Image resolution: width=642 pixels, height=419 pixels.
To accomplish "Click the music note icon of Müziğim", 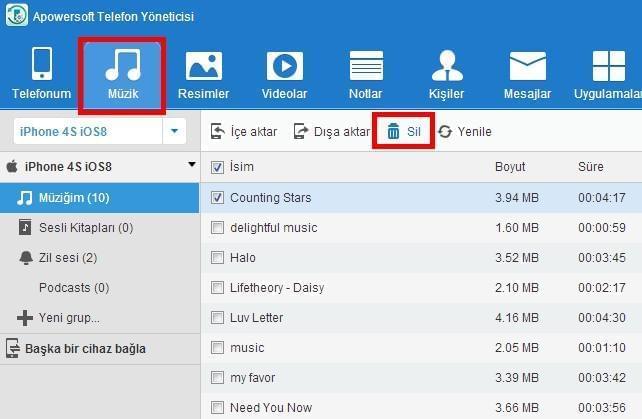I will (x=24, y=198).
